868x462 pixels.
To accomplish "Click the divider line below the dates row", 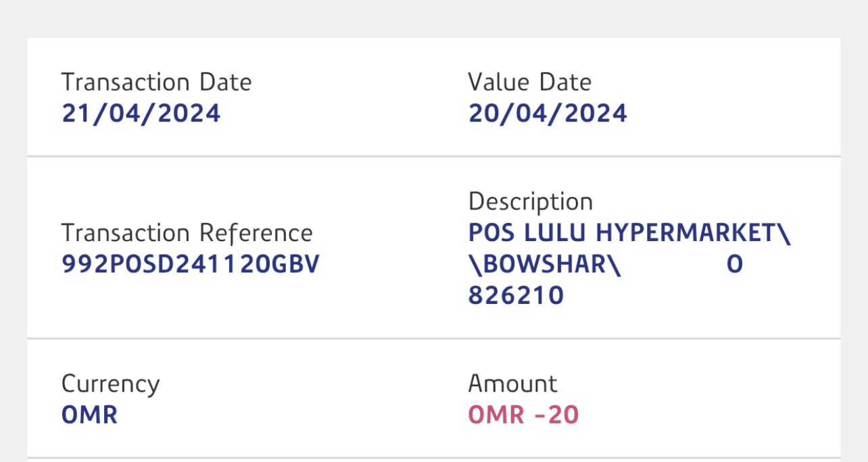I will coord(433,157).
